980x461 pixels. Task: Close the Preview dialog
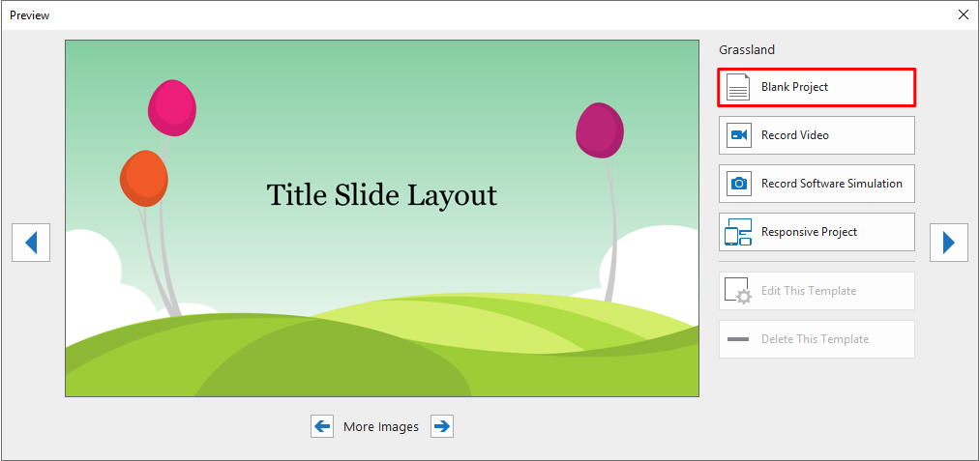coord(964,15)
